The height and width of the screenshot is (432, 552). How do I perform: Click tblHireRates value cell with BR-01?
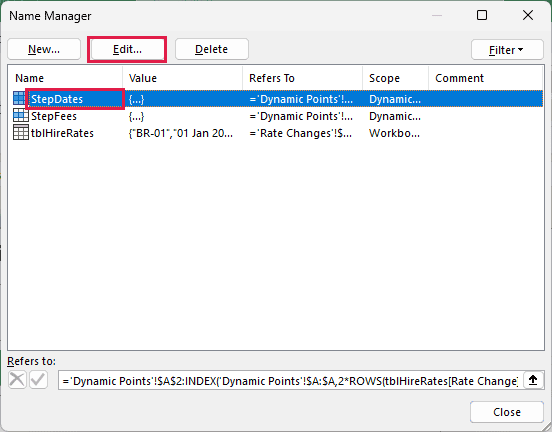tap(181, 133)
